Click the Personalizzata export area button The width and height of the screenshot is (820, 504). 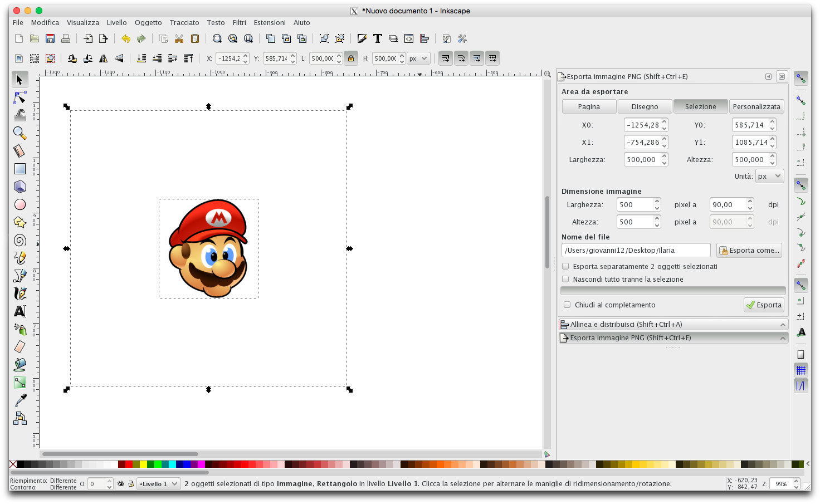tap(756, 106)
